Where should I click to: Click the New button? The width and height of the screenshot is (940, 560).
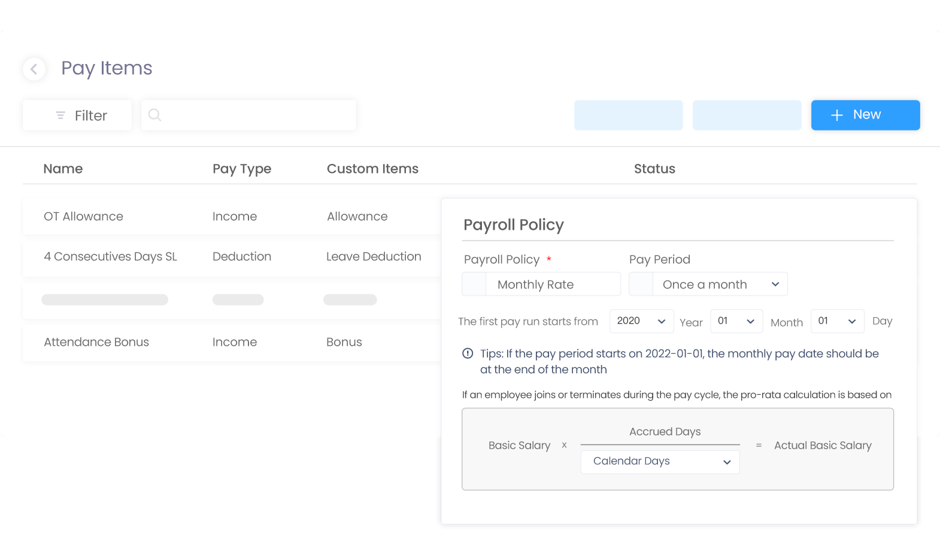point(865,115)
